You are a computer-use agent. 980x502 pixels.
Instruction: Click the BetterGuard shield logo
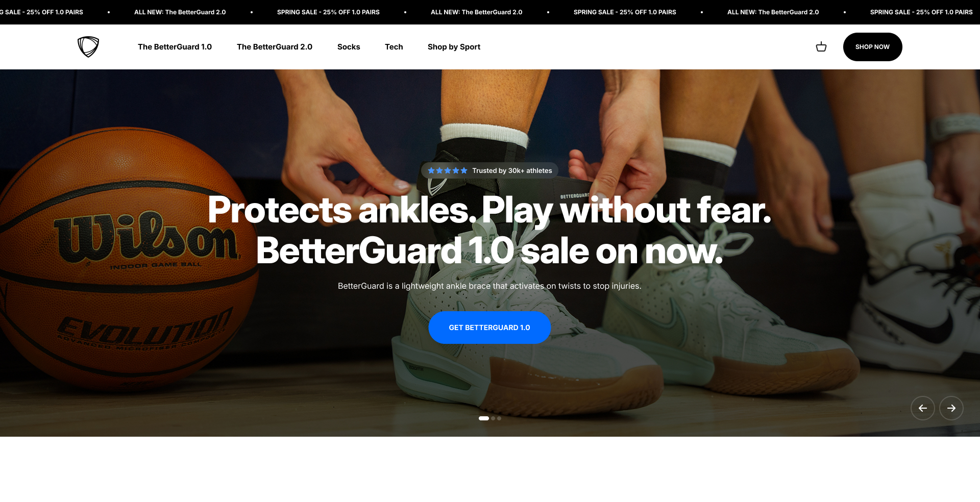pyautogui.click(x=88, y=47)
